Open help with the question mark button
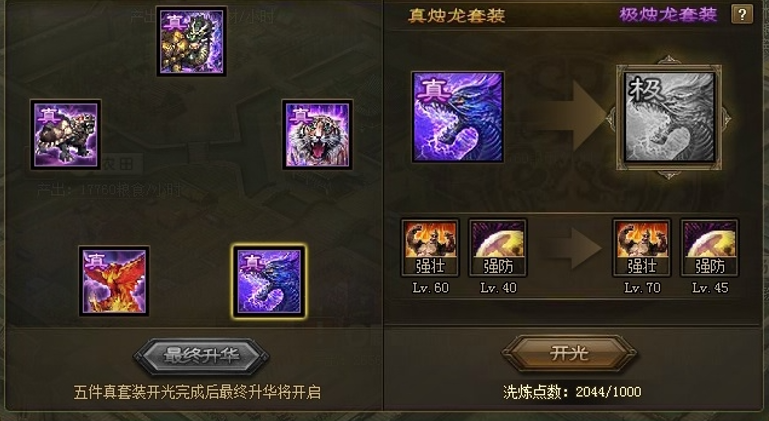The image size is (769, 421). pyautogui.click(x=742, y=15)
